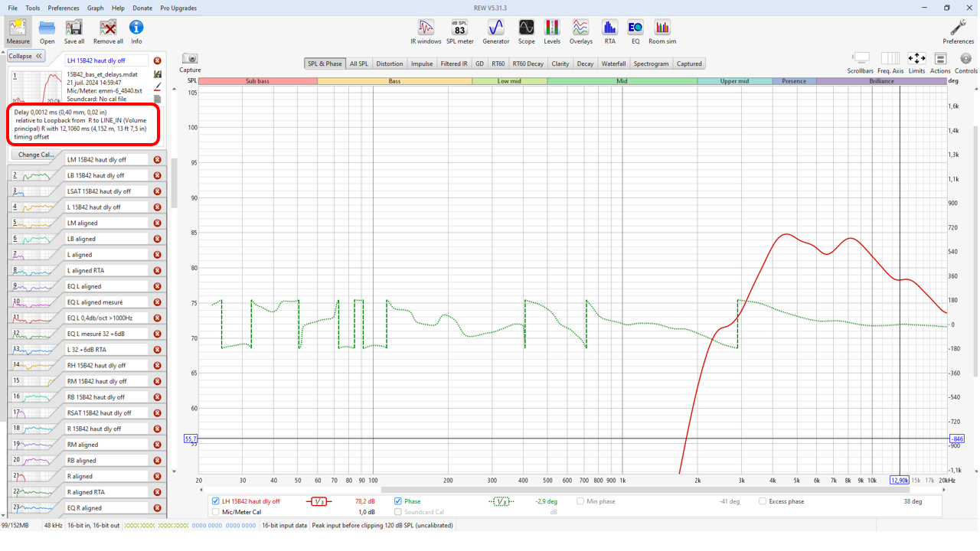Launch the signal Generator

(495, 31)
